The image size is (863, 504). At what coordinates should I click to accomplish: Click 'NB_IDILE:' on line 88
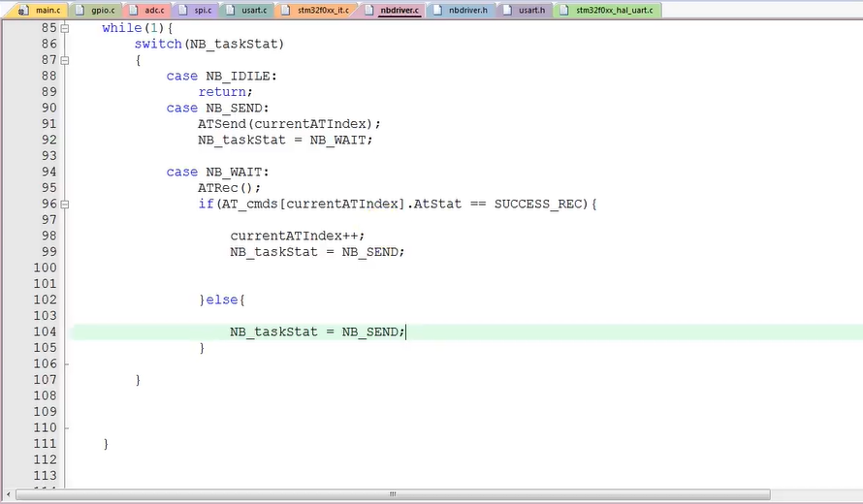pyautogui.click(x=241, y=76)
